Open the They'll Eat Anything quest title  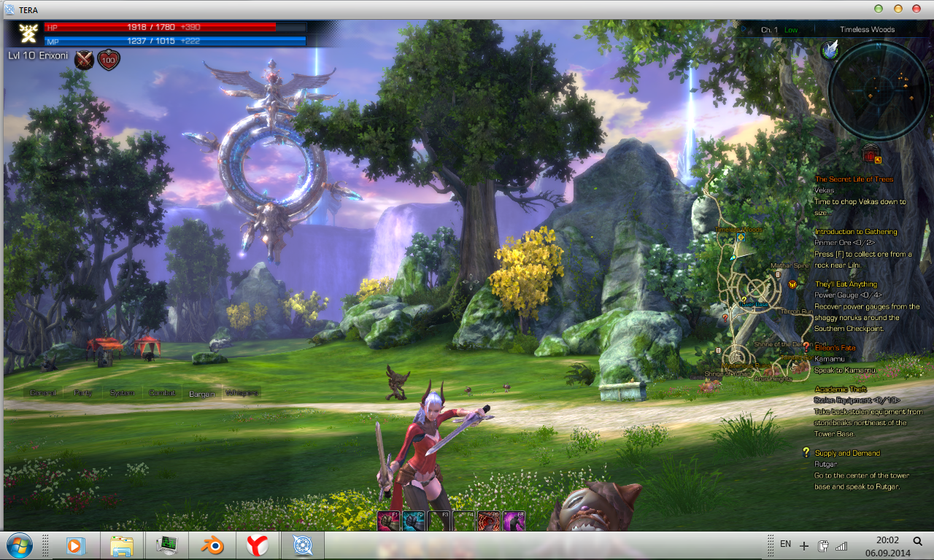[x=846, y=284]
